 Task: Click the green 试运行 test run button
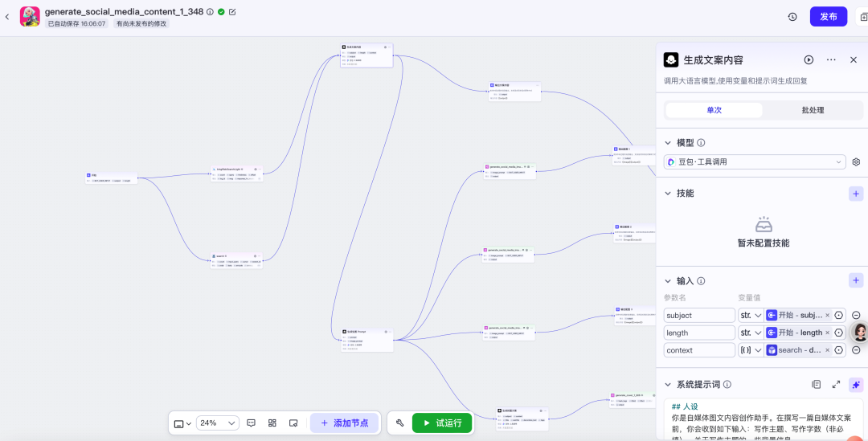coord(441,423)
